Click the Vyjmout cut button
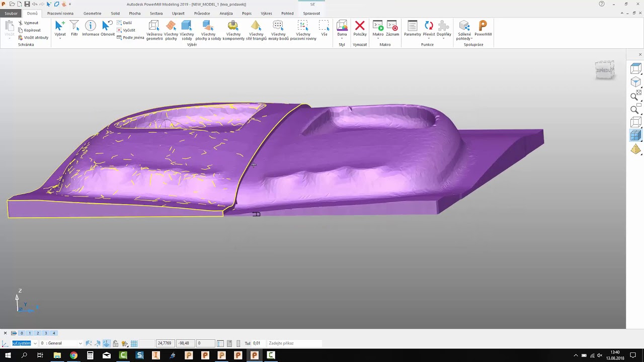The image size is (644, 362). pyautogui.click(x=28, y=23)
